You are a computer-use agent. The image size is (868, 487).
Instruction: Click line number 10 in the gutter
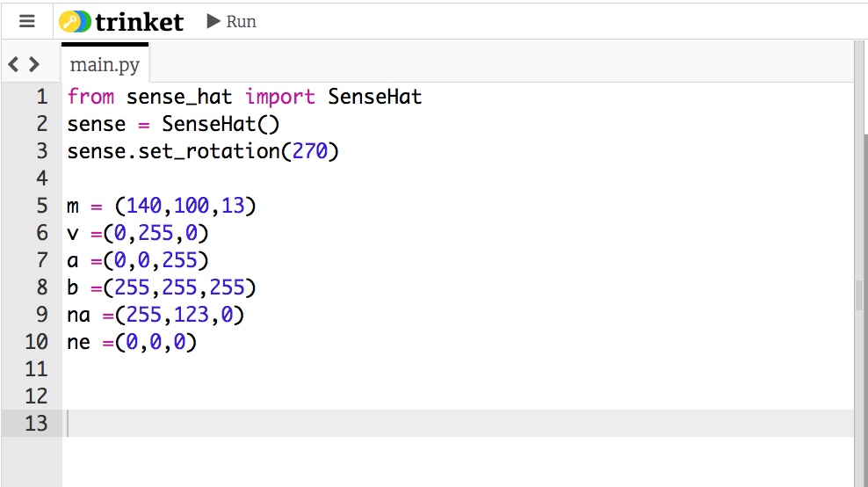pos(36,342)
